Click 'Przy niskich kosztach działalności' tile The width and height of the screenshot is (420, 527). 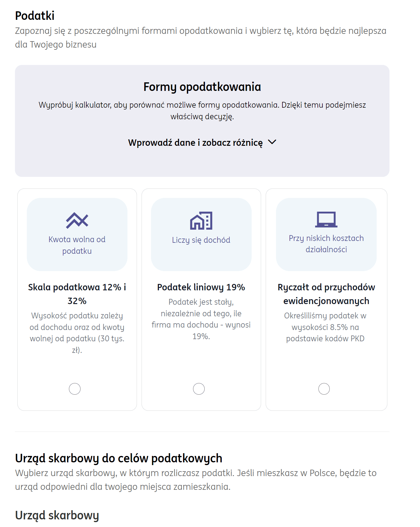pos(326,235)
